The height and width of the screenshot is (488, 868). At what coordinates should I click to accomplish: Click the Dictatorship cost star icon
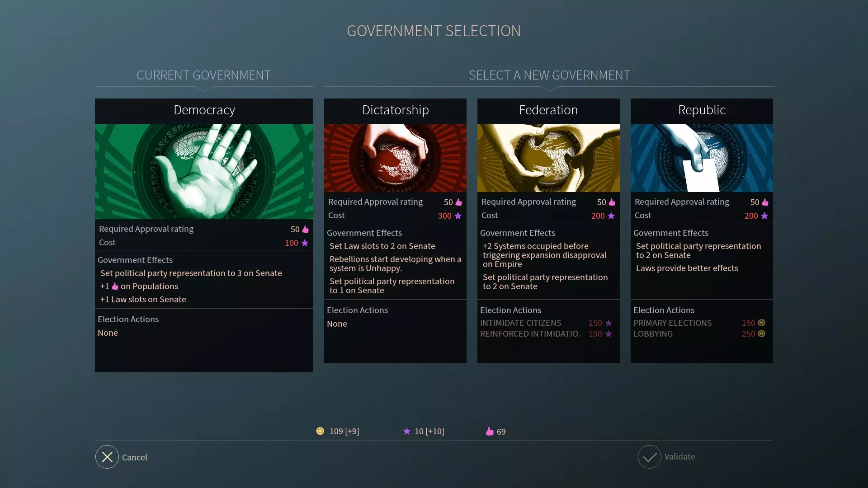click(x=458, y=216)
